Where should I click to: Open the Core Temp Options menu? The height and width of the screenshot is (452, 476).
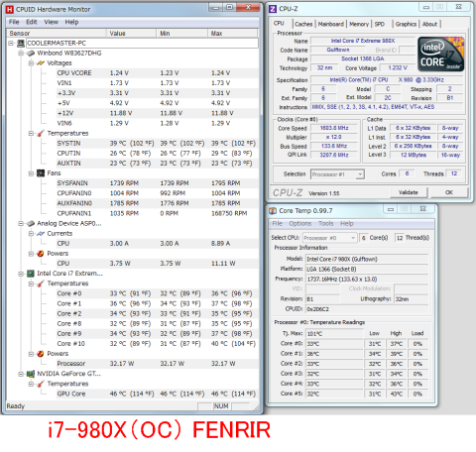[300, 224]
